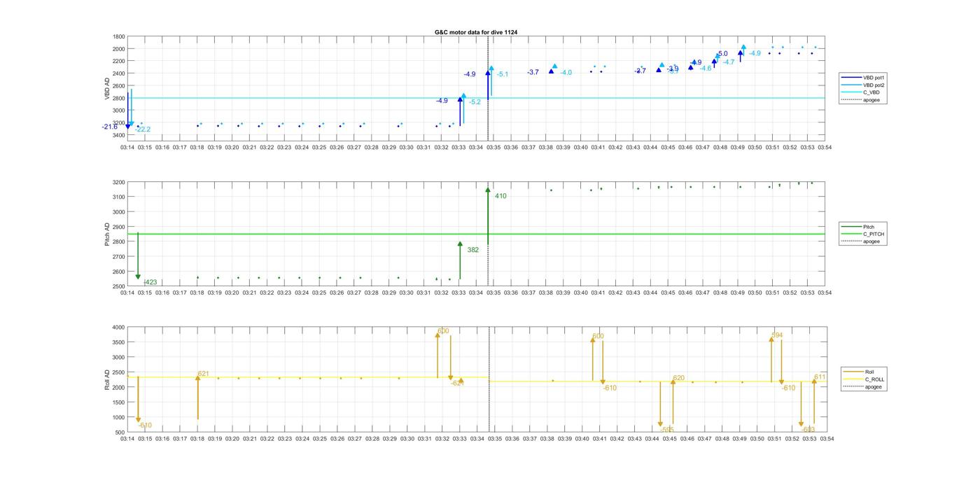Click the 'Roll AD' y-axis label
The height and width of the screenshot is (485, 980).
point(107,379)
